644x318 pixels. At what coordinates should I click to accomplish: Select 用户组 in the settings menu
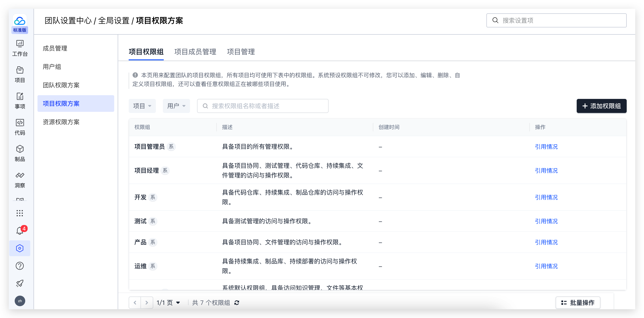click(x=76, y=66)
